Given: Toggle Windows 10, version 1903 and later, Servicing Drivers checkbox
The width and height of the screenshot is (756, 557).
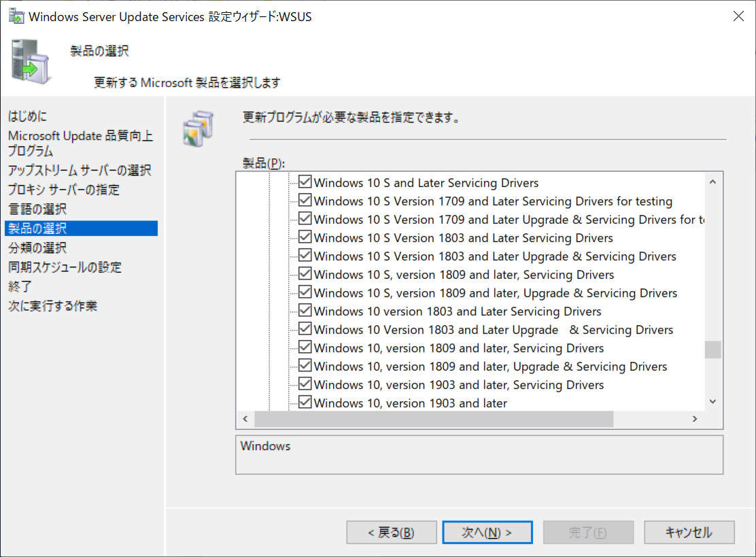Looking at the screenshot, I should click(305, 384).
